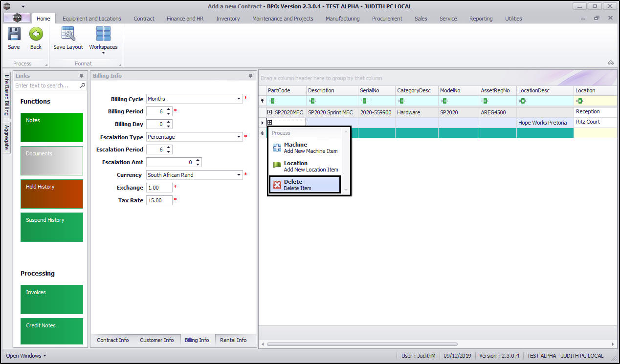Image resolution: width=620 pixels, height=364 pixels.
Task: Click the Add New Location Item flag icon
Action: [277, 166]
